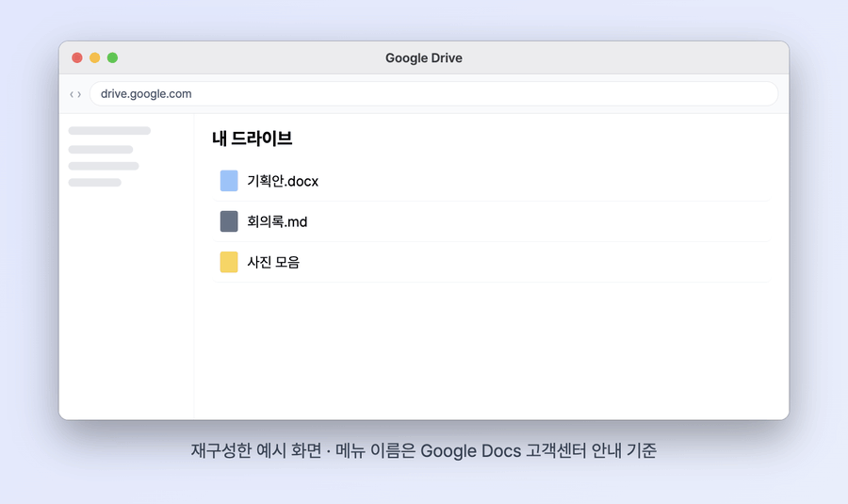Click the 내 드라이브 heading
The height and width of the screenshot is (504, 848).
pyautogui.click(x=252, y=138)
